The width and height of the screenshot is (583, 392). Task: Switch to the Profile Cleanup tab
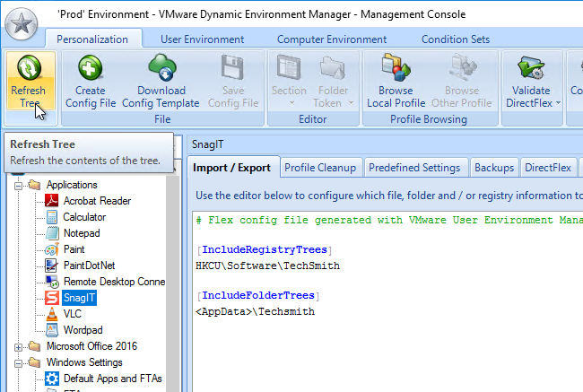click(x=320, y=168)
